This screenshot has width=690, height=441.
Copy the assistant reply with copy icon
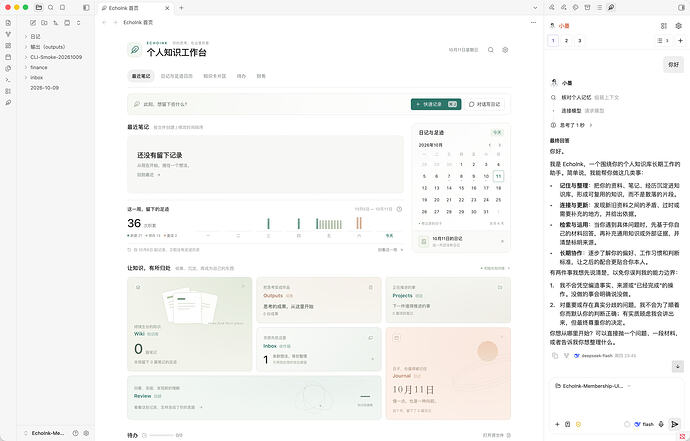point(554,355)
